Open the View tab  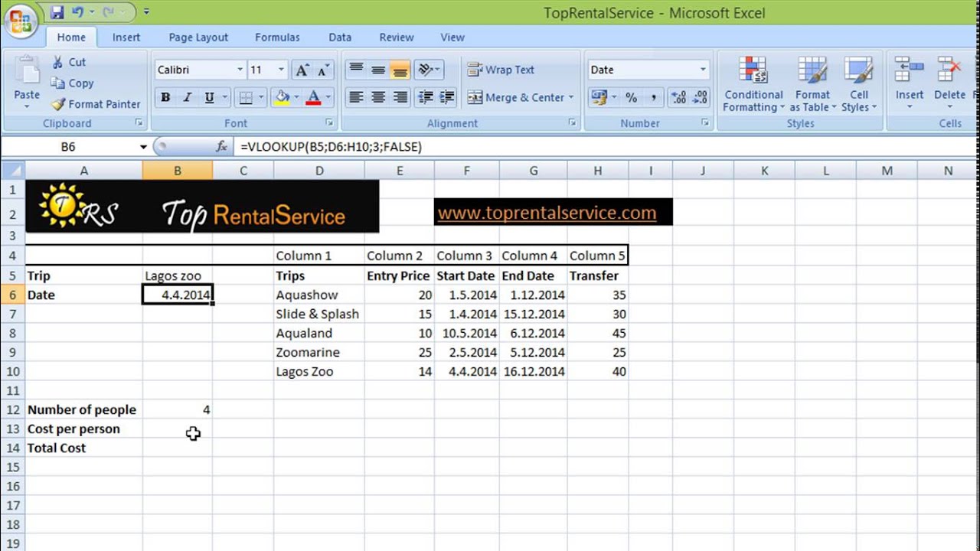pos(452,37)
